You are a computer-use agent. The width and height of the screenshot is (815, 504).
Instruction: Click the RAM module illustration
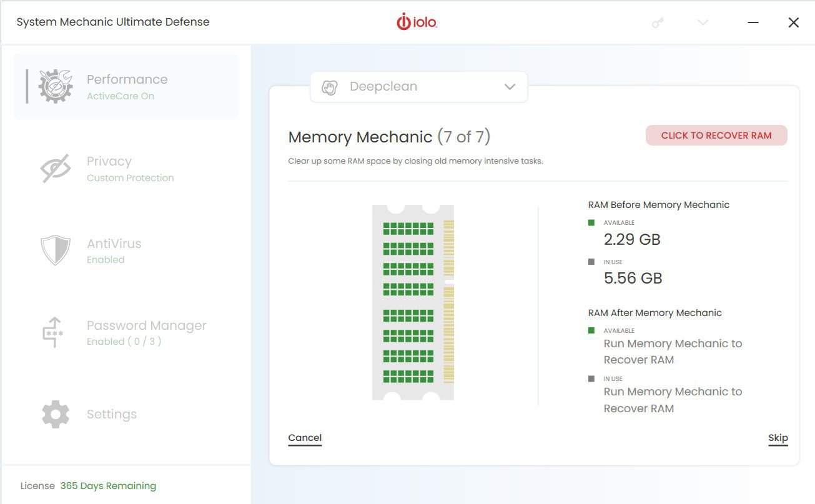pos(413,302)
